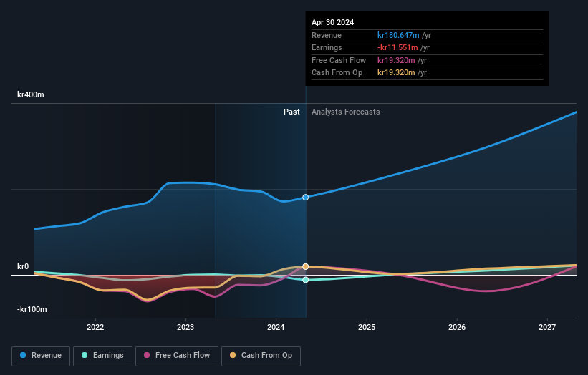Screen dimensions: 588x375
Task: Click the Cash From Op label in tooltip
Action: [x=337, y=73]
